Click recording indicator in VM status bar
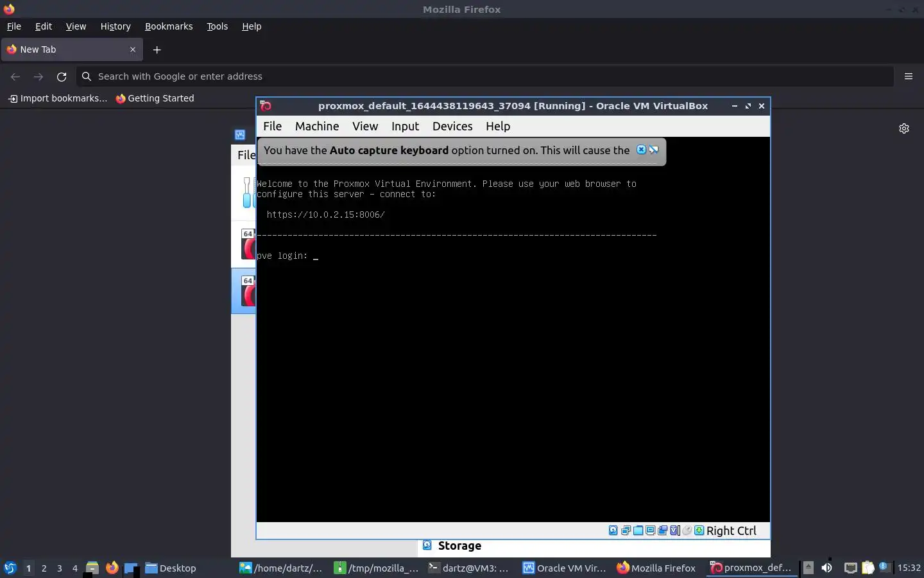924x578 pixels. tap(662, 530)
